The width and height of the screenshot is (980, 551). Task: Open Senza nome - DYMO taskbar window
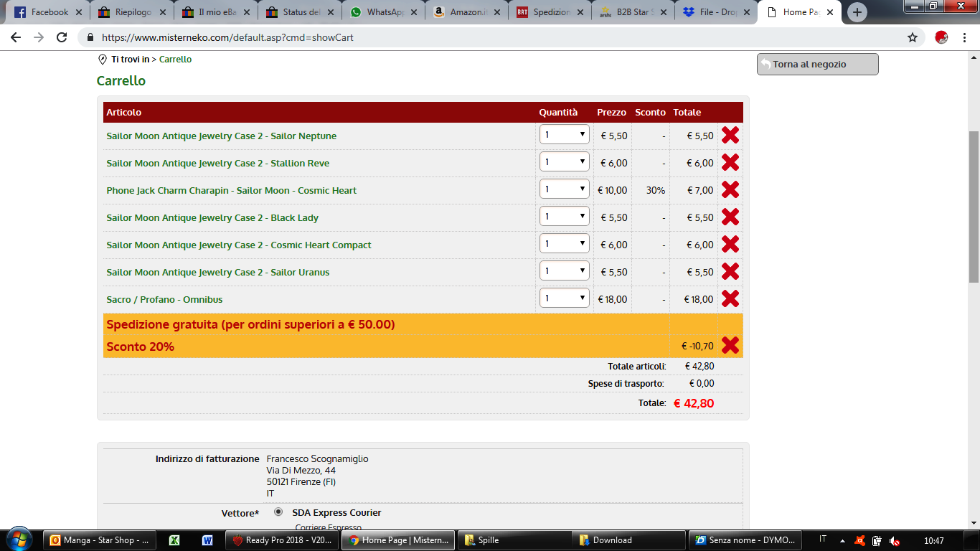[x=745, y=540]
